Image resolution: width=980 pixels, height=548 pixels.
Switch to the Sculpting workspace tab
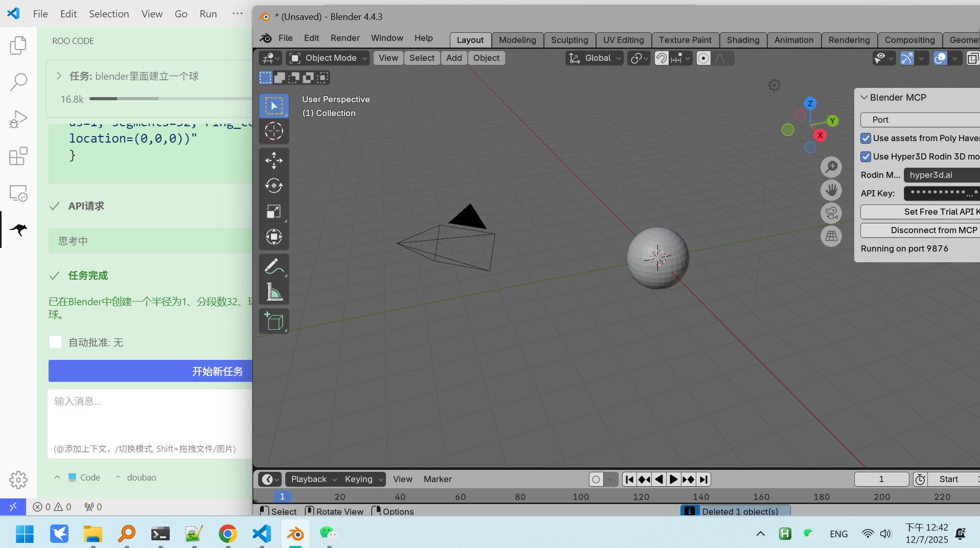[x=569, y=40]
